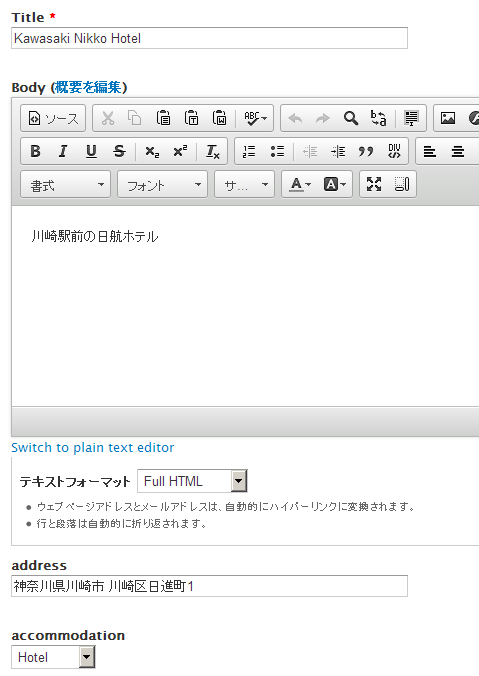The width and height of the screenshot is (479, 676).
Task: Click the Maximize editor icon
Action: [374, 185]
